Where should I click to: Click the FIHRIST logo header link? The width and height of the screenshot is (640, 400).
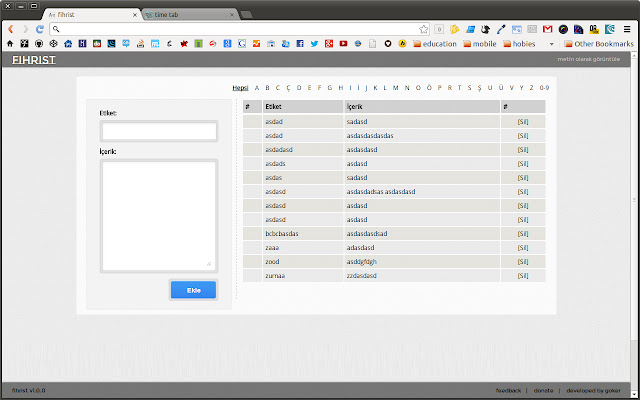tap(33, 60)
